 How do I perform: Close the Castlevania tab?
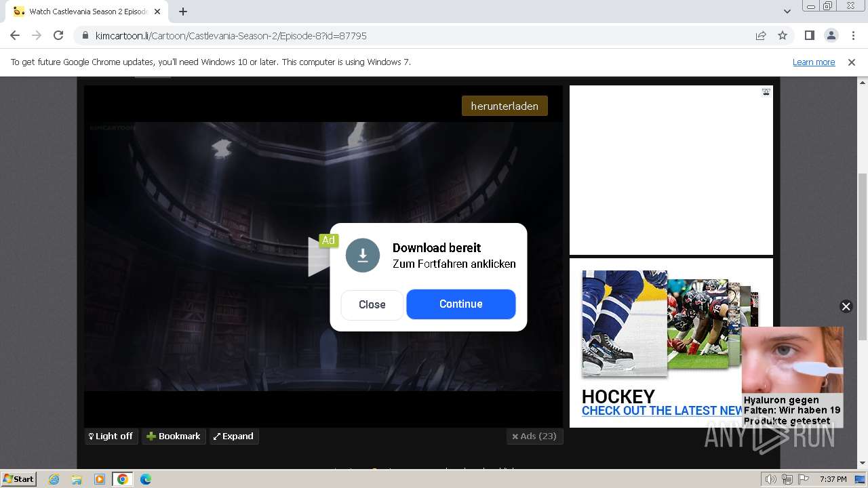tap(158, 12)
